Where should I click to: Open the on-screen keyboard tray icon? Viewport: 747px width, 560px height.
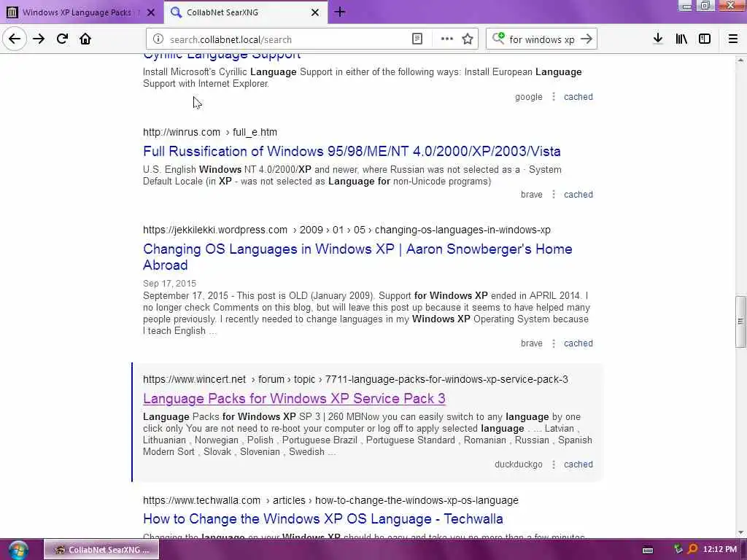pos(648,550)
